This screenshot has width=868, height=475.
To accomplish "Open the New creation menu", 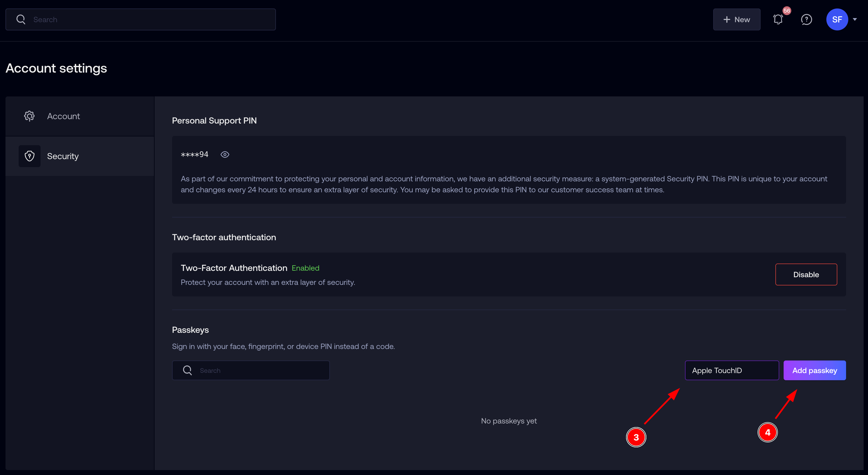I will pyautogui.click(x=736, y=19).
